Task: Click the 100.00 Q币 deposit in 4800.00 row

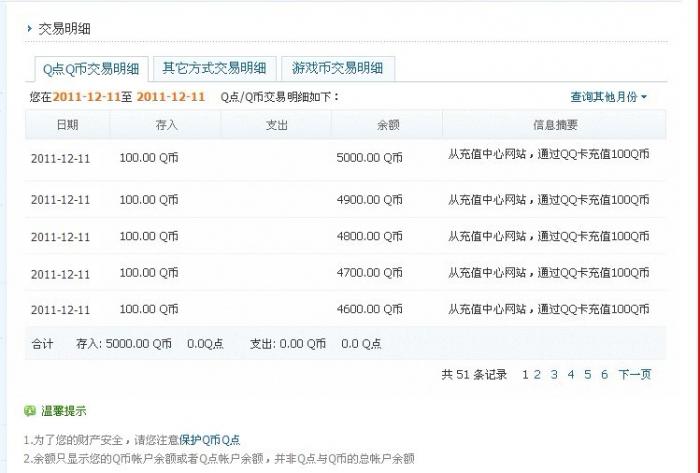Action: tap(149, 236)
